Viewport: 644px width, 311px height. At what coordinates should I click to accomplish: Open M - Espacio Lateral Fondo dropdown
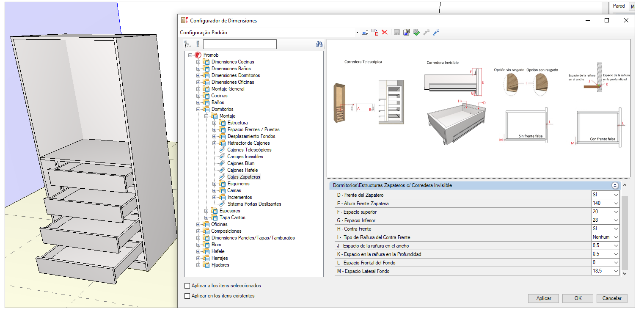click(x=616, y=271)
